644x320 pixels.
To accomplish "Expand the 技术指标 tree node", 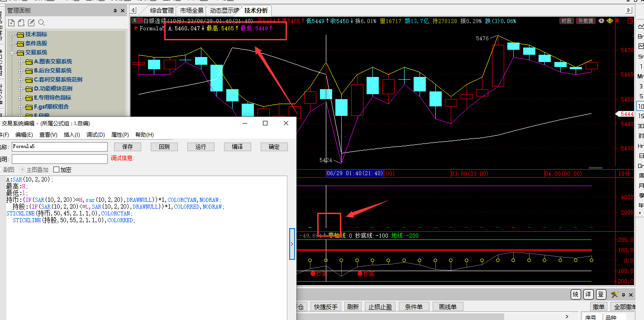I will point(12,34).
